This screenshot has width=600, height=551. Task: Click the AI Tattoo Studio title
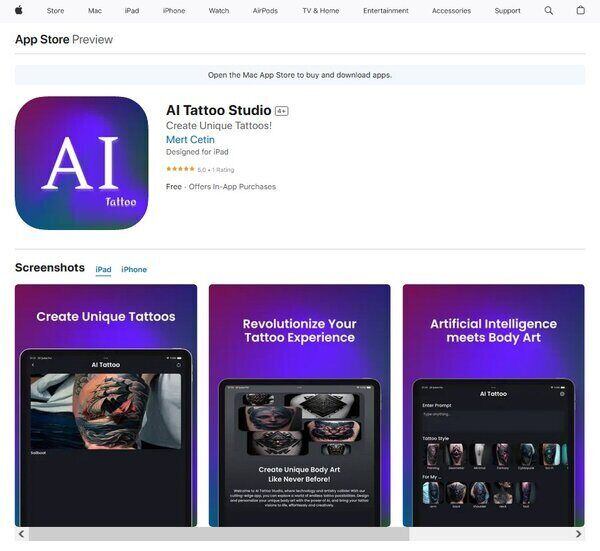(218, 111)
